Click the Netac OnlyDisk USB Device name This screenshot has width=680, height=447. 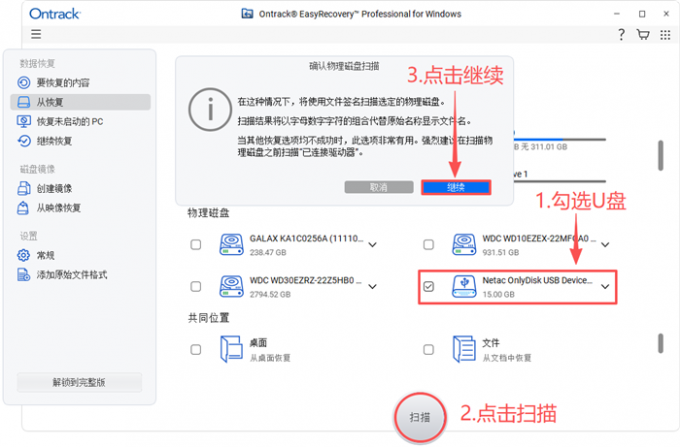537,280
